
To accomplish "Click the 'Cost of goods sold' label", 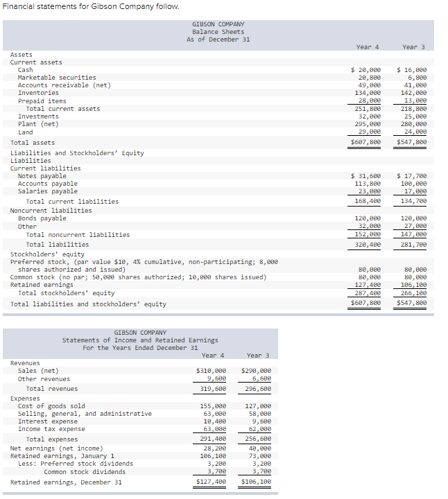I will 51,406.
